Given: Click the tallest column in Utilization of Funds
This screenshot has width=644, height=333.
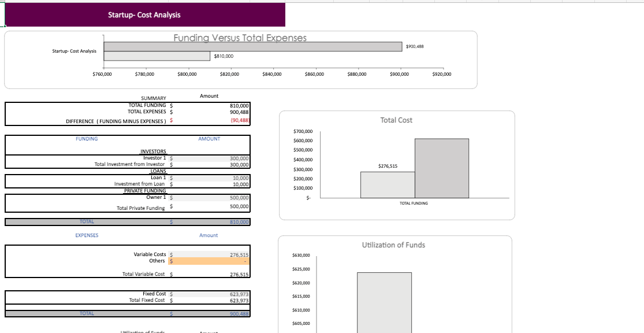Looking at the screenshot, I should (x=385, y=301).
